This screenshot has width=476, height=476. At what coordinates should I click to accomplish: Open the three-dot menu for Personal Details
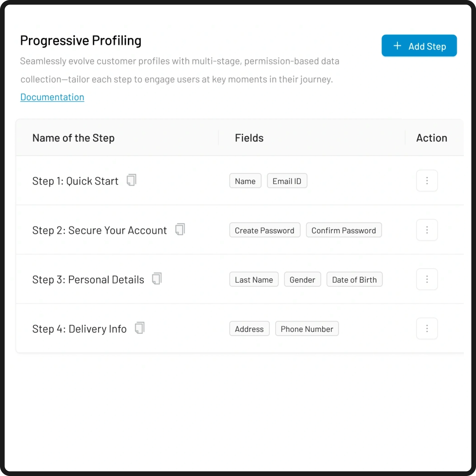427,279
